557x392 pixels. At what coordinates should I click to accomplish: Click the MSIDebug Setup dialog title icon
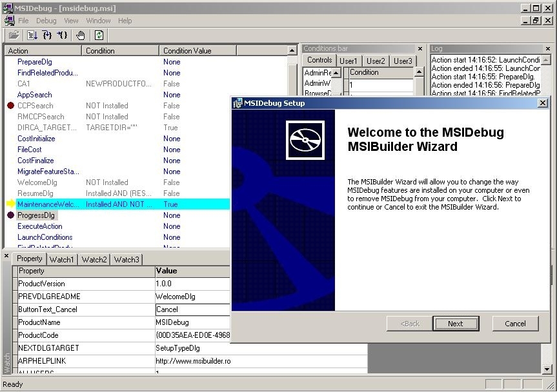click(238, 103)
